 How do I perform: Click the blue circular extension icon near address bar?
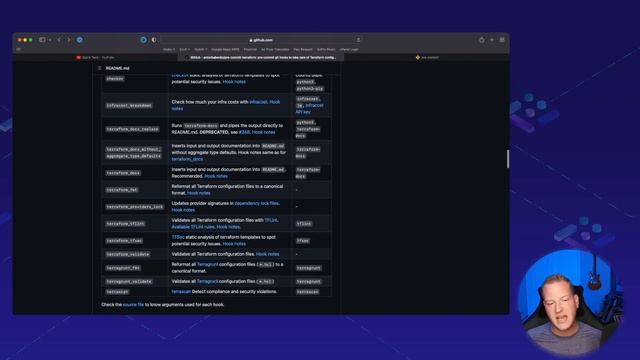tap(143, 40)
